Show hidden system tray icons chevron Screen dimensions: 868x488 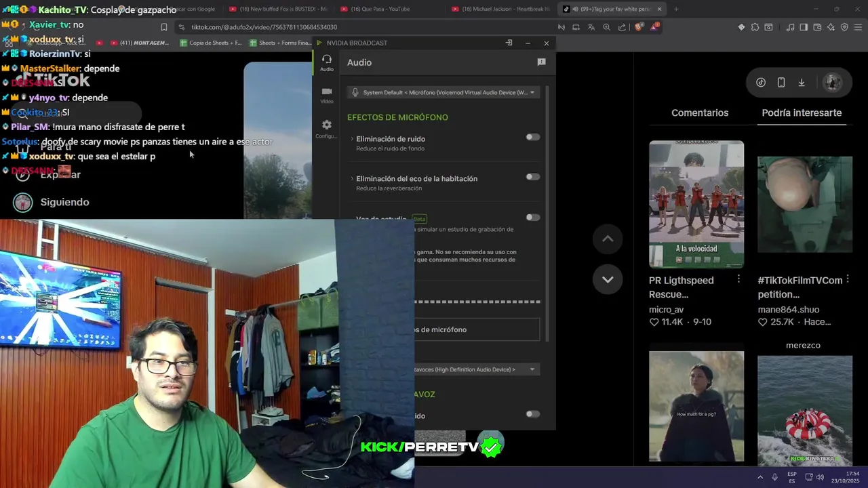tap(760, 477)
